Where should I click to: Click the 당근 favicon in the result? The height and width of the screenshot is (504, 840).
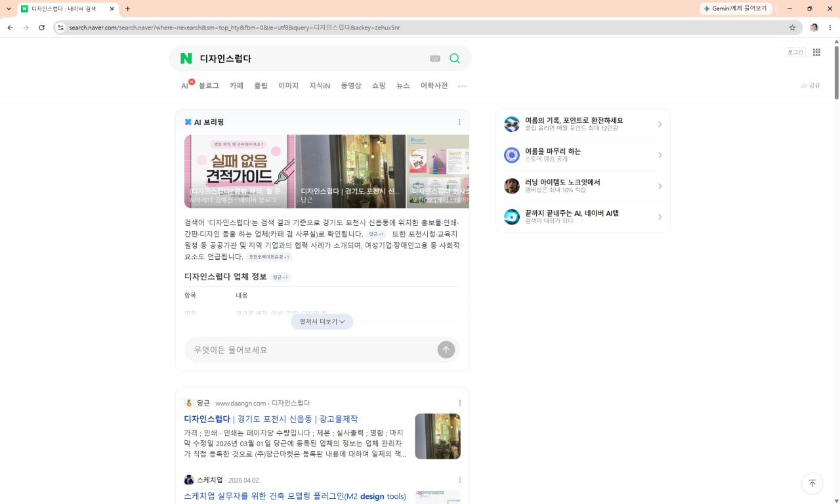click(189, 403)
